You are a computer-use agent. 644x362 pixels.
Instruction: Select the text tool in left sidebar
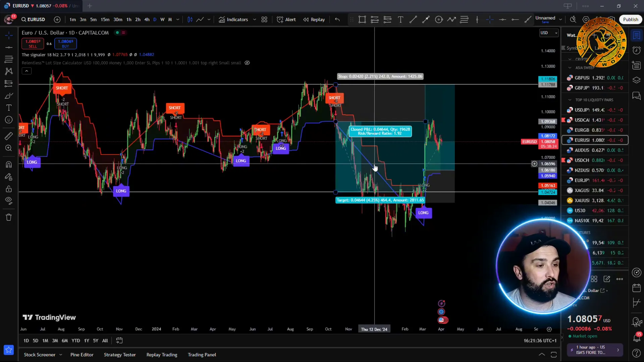(x=9, y=108)
